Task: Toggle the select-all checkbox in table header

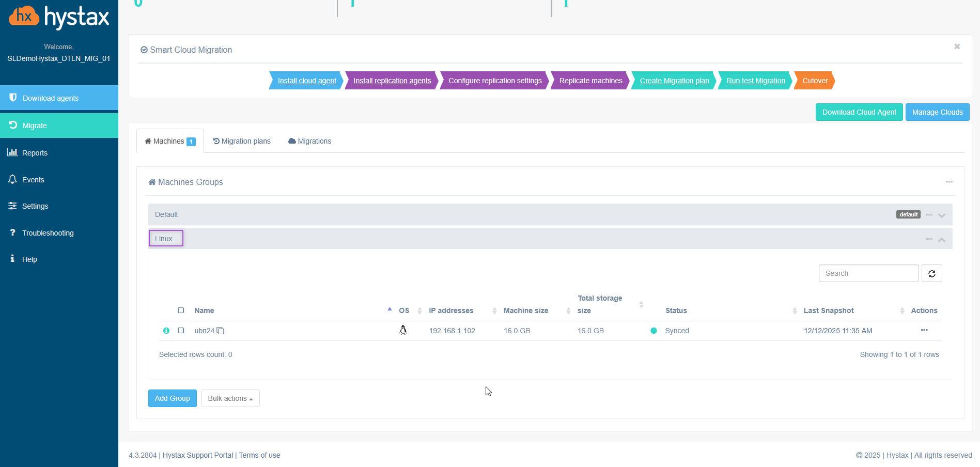Action: click(x=181, y=310)
